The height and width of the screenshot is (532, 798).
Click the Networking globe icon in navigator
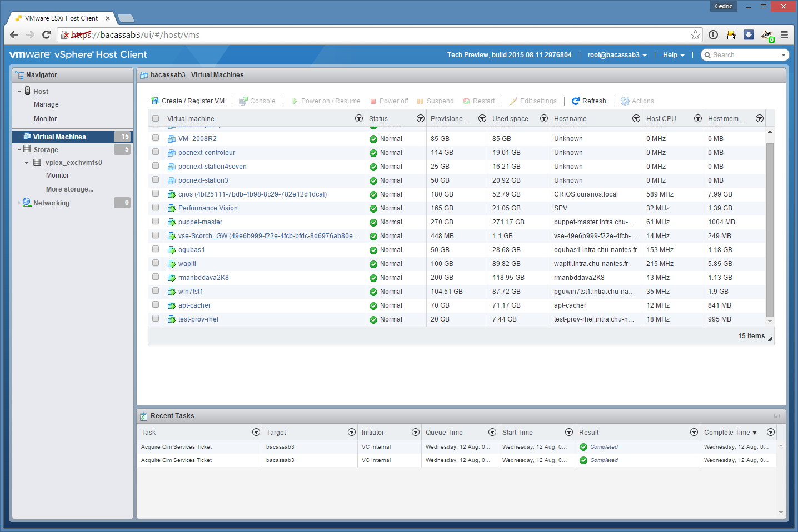pyautogui.click(x=27, y=203)
